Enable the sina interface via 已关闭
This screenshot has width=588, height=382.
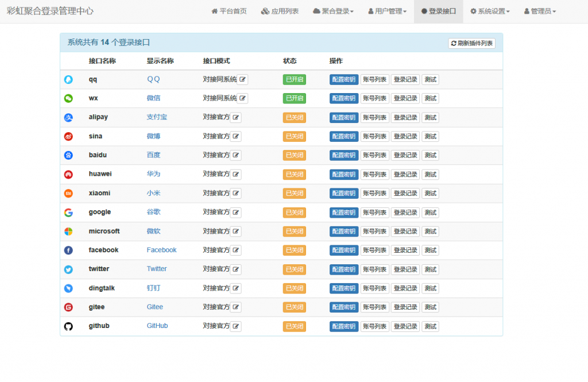295,136
